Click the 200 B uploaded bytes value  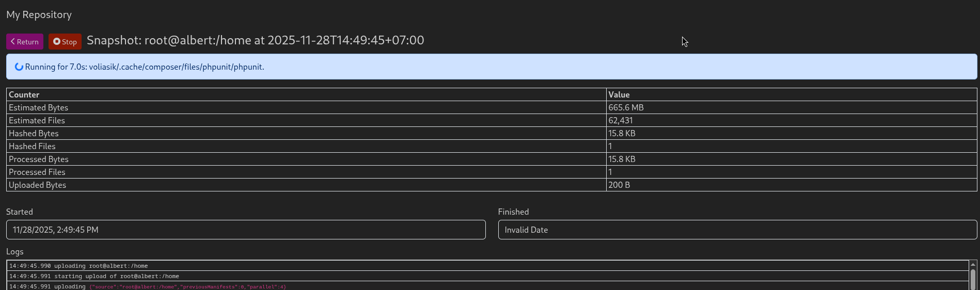tap(619, 185)
